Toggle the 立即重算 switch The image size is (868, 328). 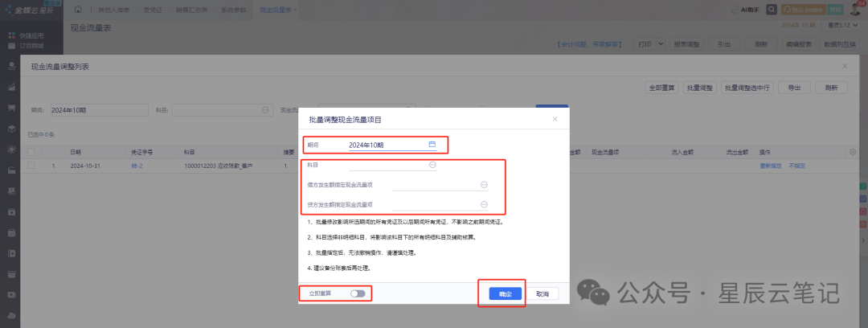click(x=358, y=294)
